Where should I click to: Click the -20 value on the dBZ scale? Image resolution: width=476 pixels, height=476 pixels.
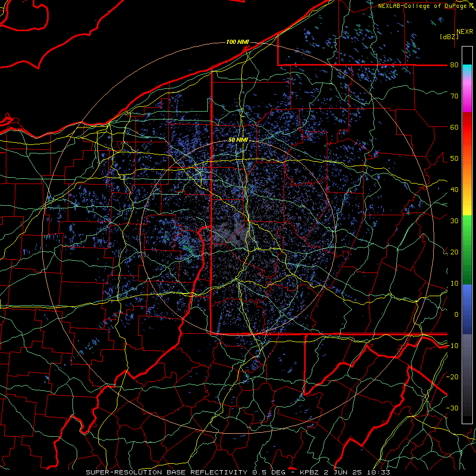point(452,377)
